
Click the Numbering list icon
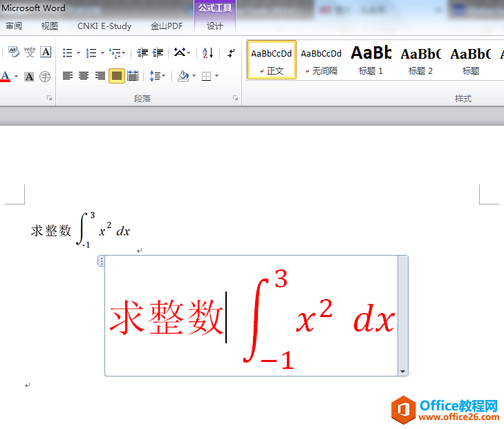tap(91, 53)
